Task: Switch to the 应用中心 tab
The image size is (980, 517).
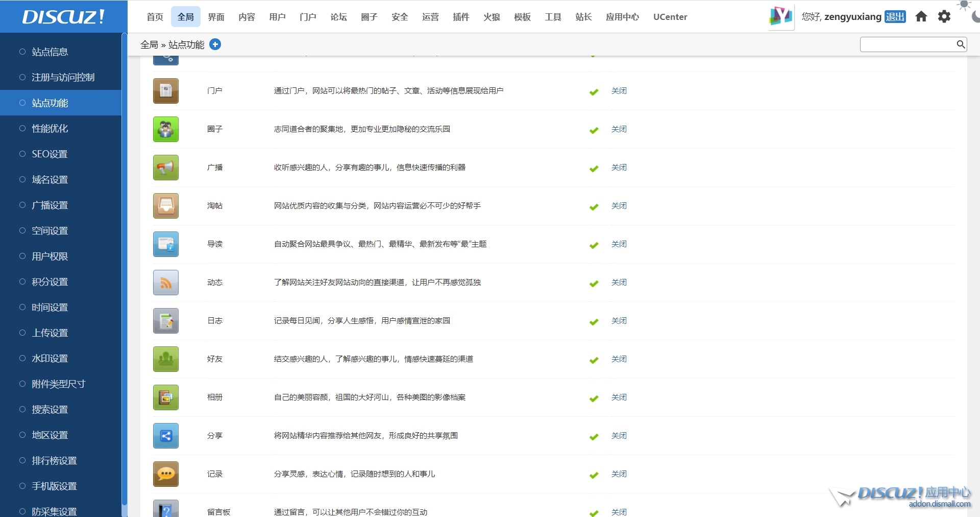Action: pos(622,17)
